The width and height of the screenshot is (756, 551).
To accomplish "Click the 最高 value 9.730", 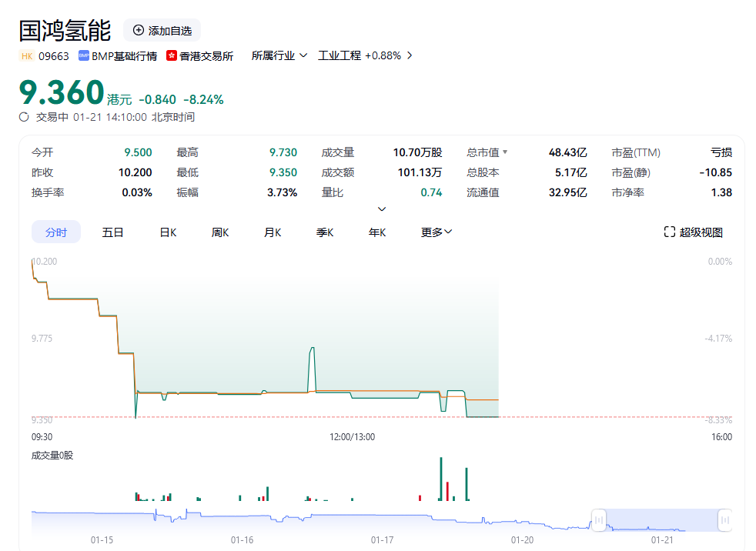I will click(283, 152).
